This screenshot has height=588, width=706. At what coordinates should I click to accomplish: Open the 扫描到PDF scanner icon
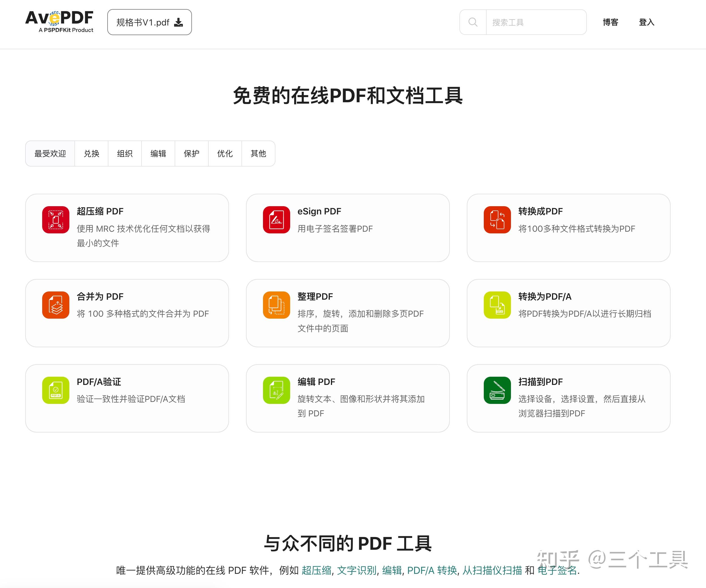(497, 390)
